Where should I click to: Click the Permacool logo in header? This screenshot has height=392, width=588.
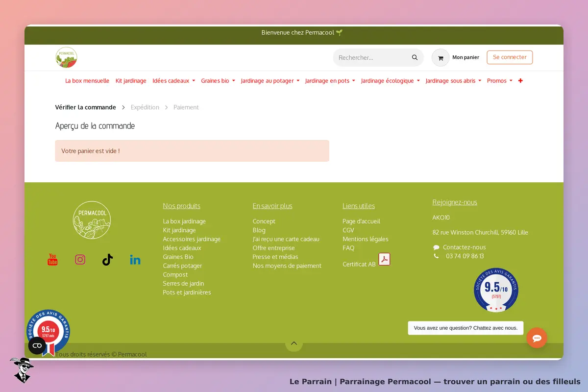[x=66, y=57]
